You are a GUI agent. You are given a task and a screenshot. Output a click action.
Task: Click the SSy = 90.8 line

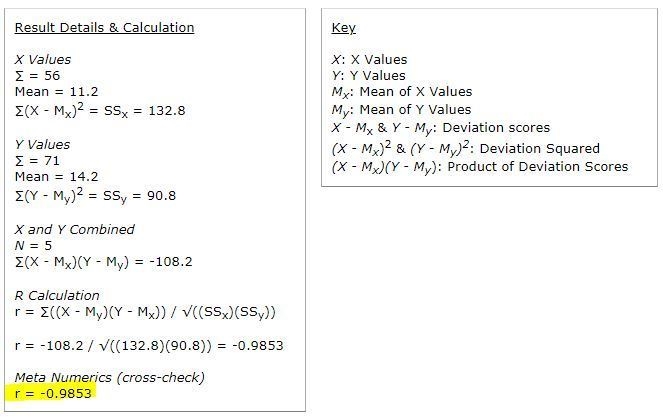(x=95, y=196)
